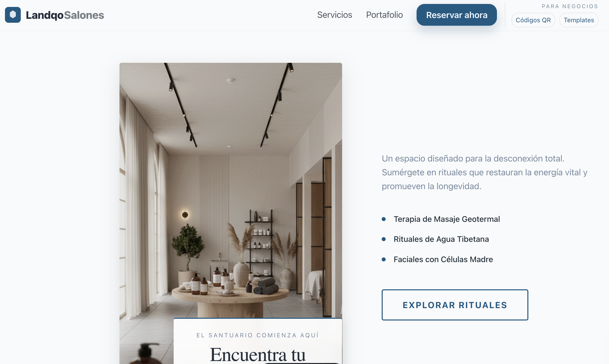Viewport: 609px width, 364px height.
Task: Open the LandqoSalones brand name link
Action: pyautogui.click(x=65, y=15)
